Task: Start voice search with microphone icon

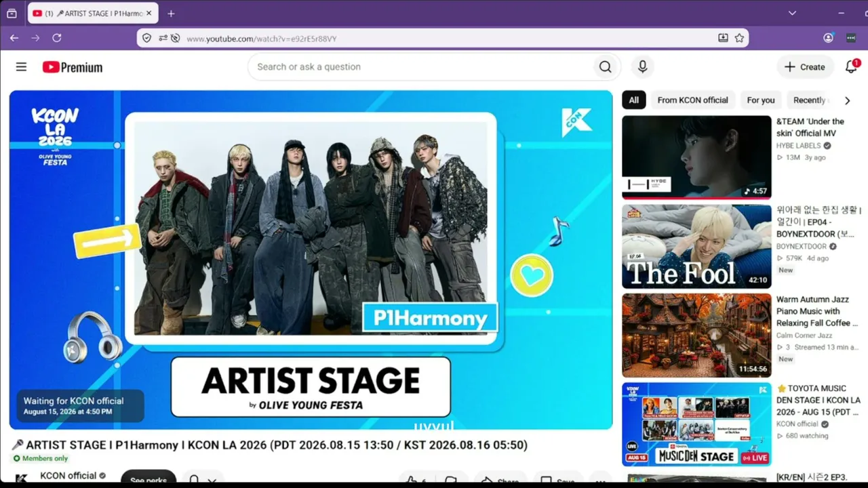Action: point(642,67)
